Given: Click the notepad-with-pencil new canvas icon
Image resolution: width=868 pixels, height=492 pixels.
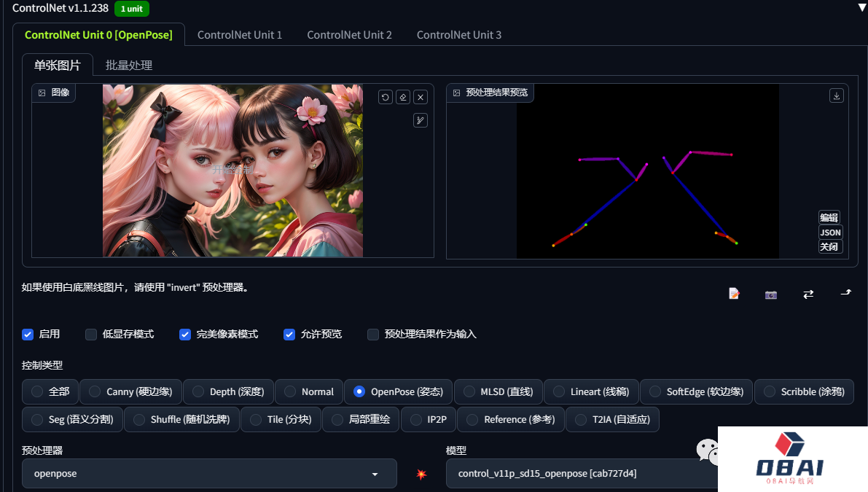Looking at the screenshot, I should tap(734, 294).
